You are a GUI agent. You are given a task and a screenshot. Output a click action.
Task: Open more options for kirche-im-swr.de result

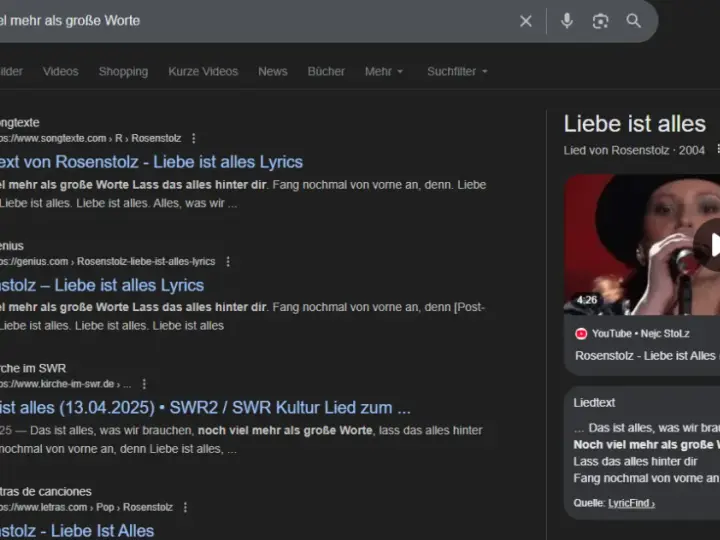[x=144, y=384]
